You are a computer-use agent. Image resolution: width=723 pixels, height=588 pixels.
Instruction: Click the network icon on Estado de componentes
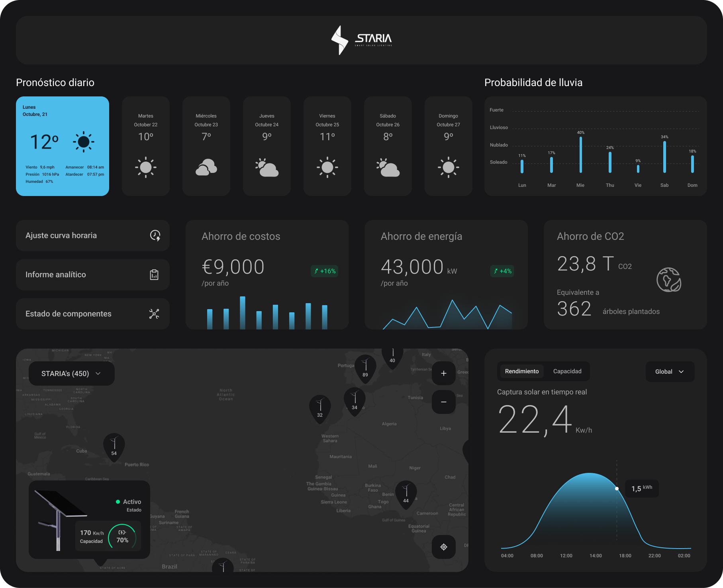[154, 314]
